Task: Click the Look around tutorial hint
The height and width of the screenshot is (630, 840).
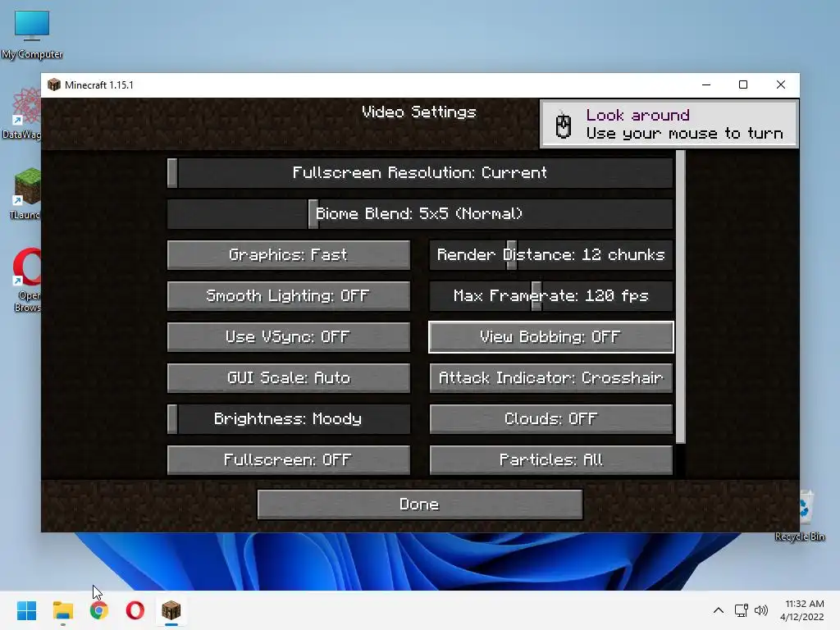Action: pos(669,125)
